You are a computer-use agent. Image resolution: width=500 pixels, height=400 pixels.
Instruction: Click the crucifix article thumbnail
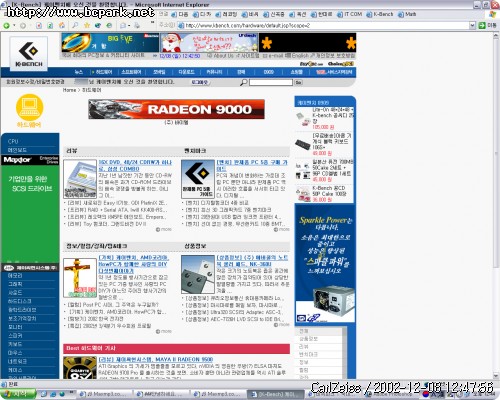[x=80, y=277]
